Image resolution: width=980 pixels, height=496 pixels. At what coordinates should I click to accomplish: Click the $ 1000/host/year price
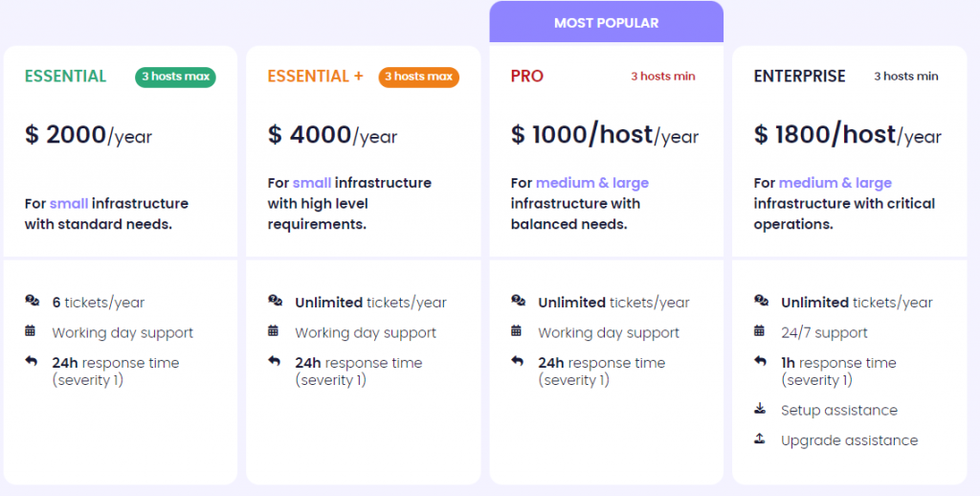tap(605, 135)
